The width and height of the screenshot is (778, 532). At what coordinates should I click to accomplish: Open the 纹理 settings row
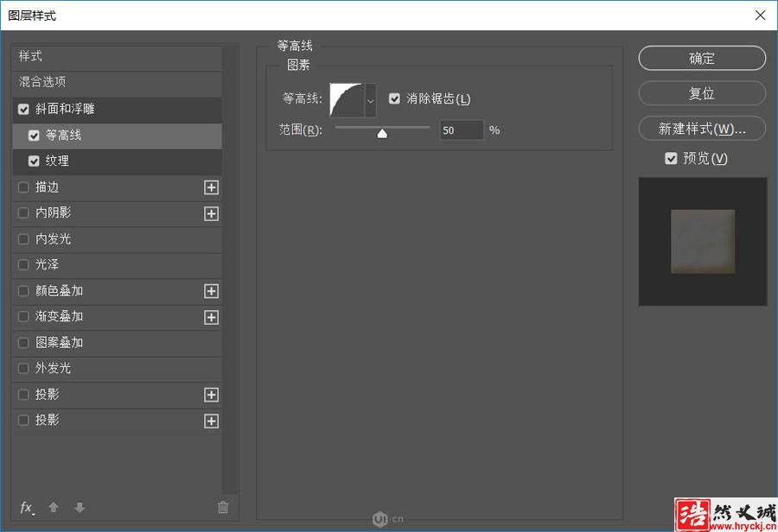(x=117, y=161)
